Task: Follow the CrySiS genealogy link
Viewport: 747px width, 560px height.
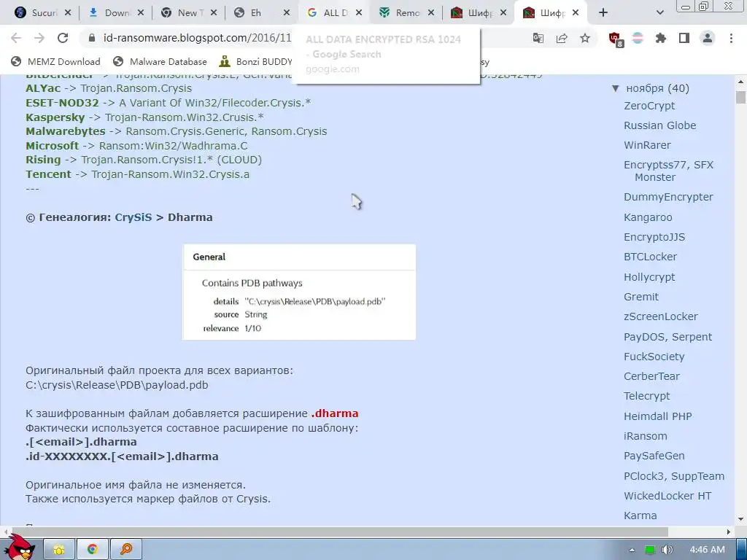Action: (133, 217)
